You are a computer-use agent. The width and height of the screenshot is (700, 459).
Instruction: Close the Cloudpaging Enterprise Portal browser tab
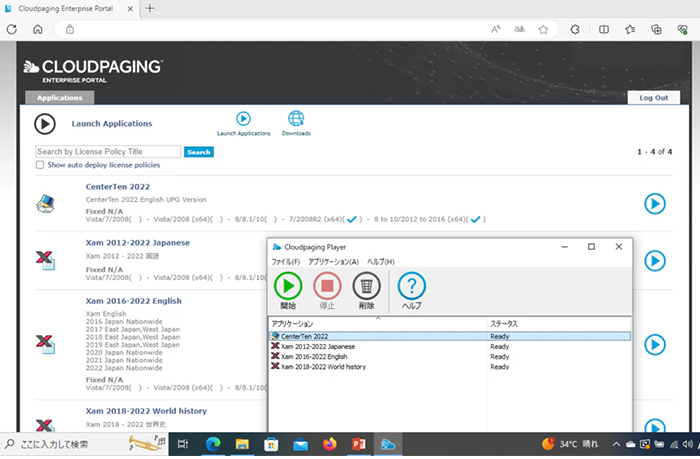(x=130, y=8)
